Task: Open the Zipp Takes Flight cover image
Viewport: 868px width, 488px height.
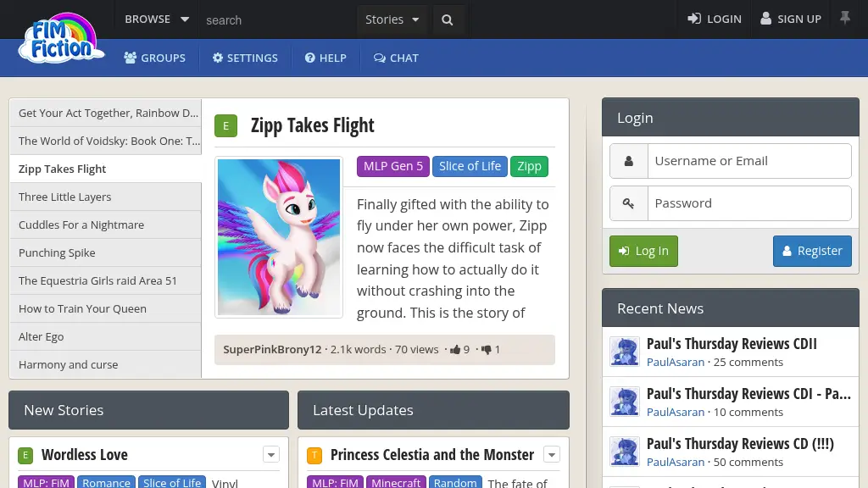Action: click(279, 237)
